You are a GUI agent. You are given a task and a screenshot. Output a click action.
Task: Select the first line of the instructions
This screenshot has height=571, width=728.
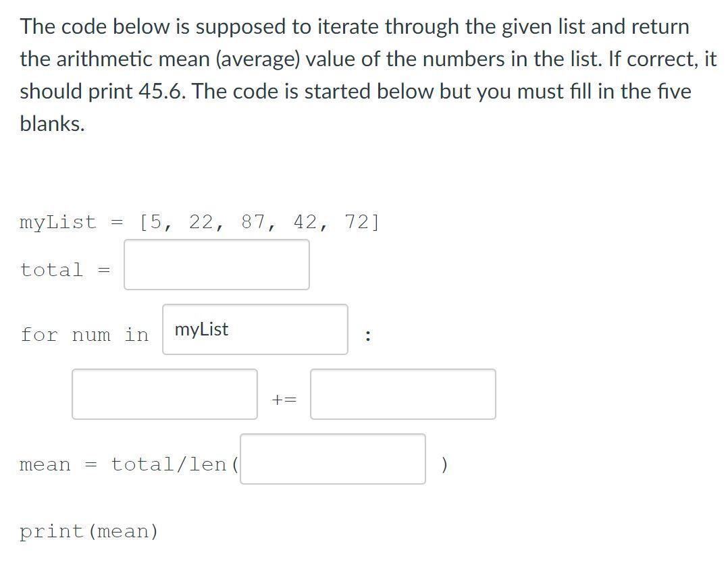[x=355, y=26]
